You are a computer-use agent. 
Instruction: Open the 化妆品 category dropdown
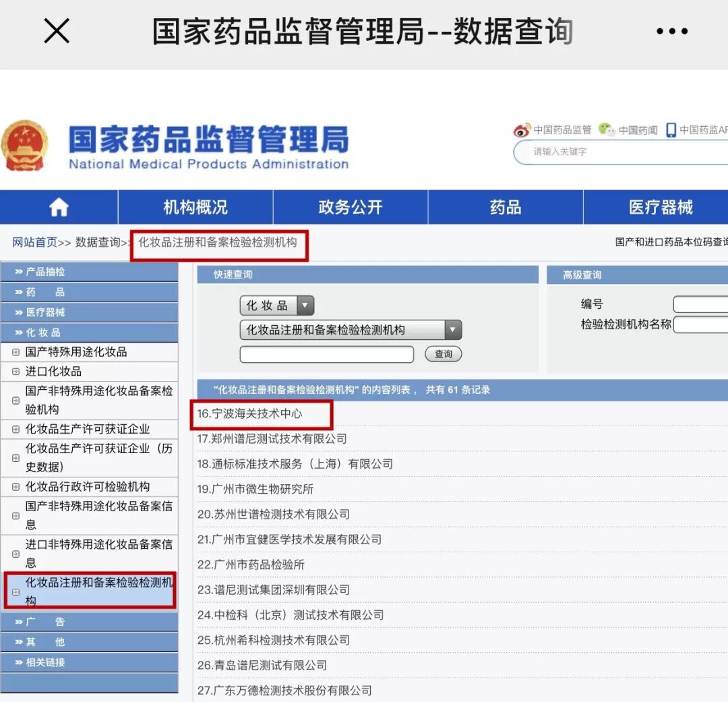point(277,305)
